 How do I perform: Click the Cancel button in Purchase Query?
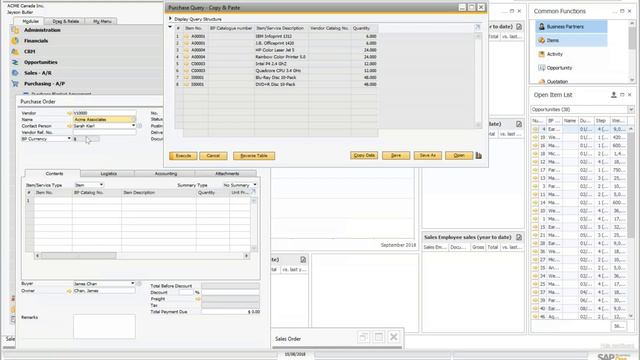(213, 156)
